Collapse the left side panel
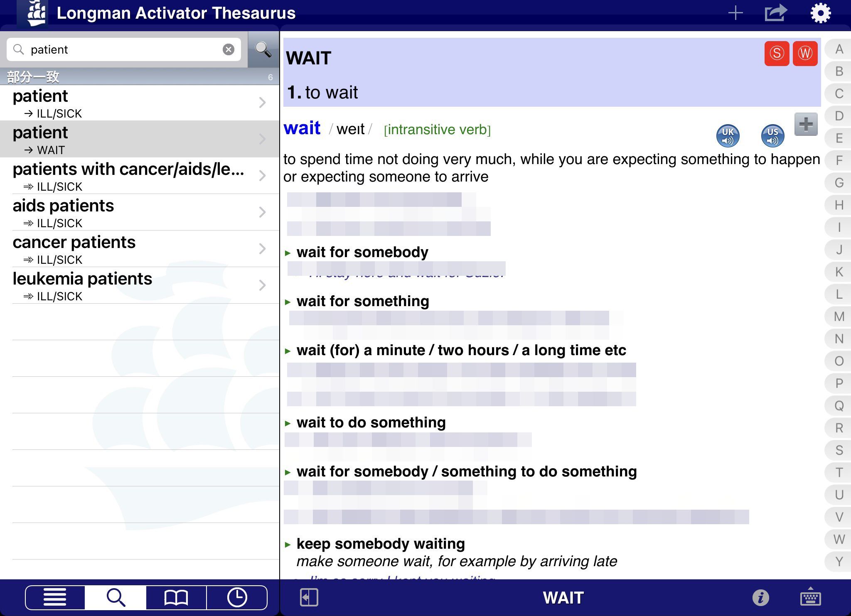The width and height of the screenshot is (851, 616). coord(309,598)
